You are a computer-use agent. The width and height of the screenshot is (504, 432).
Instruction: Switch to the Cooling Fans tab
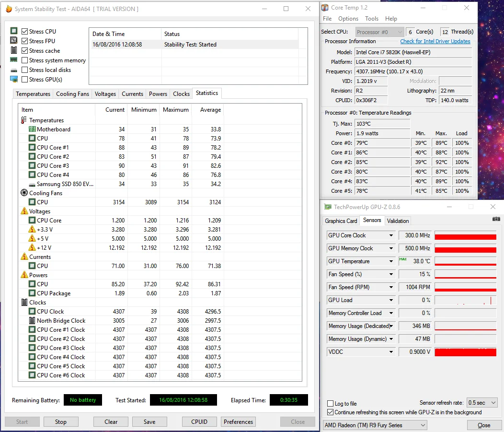(x=73, y=94)
